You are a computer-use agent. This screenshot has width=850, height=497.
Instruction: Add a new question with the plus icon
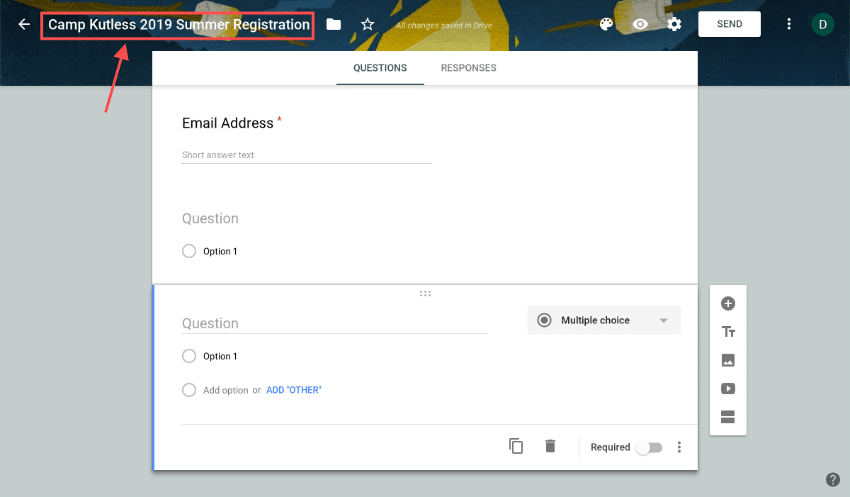pos(728,304)
